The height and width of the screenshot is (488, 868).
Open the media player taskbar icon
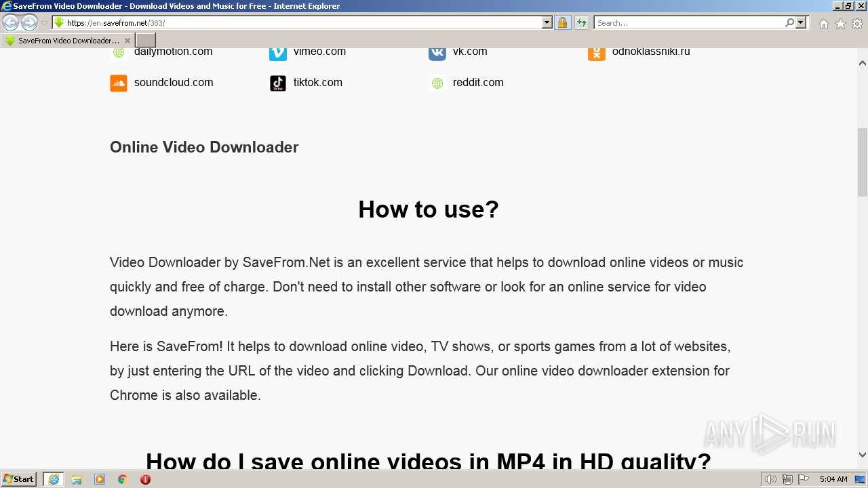(100, 479)
